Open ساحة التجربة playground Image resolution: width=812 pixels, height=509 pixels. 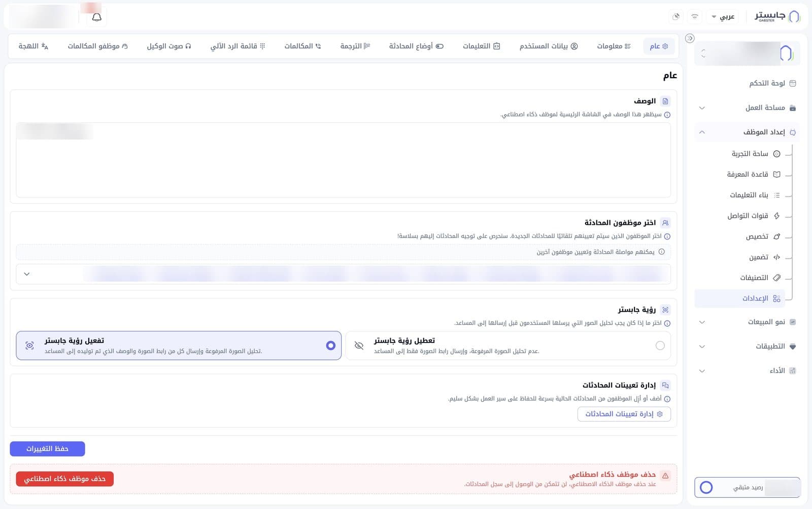tap(756, 154)
